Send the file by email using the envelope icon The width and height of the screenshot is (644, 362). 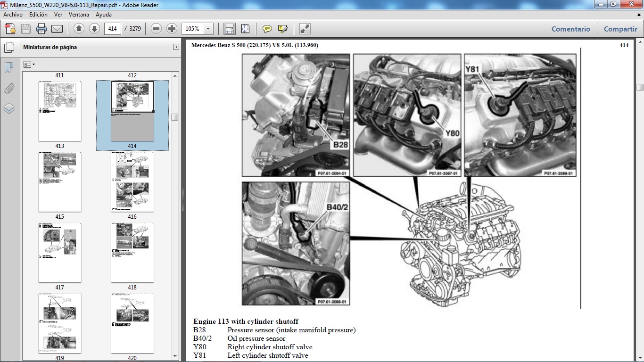[x=57, y=29]
